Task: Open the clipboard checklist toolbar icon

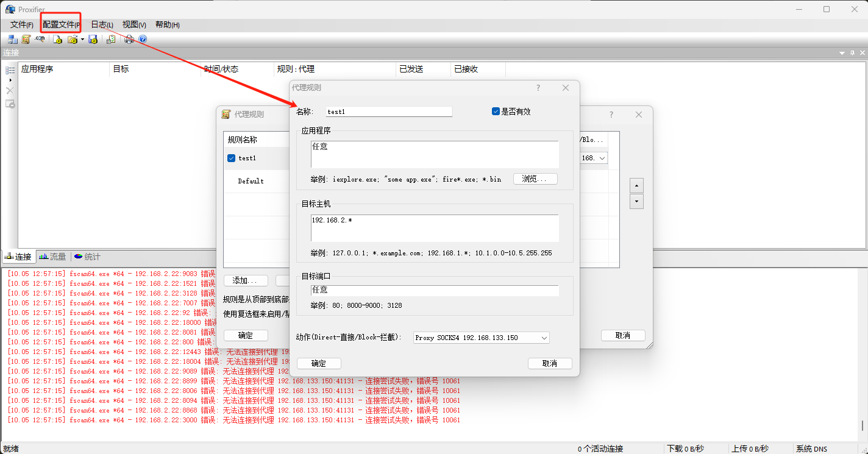Action: coord(111,39)
